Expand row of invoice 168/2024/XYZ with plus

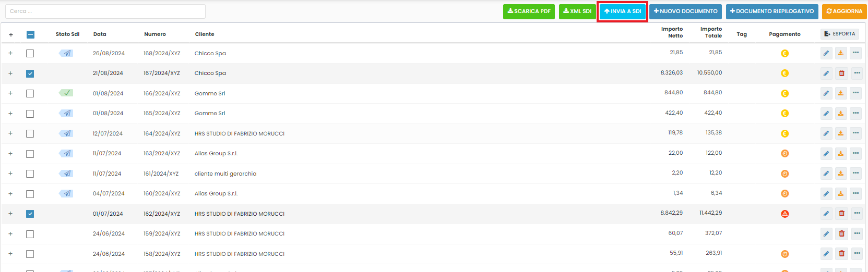tap(10, 53)
